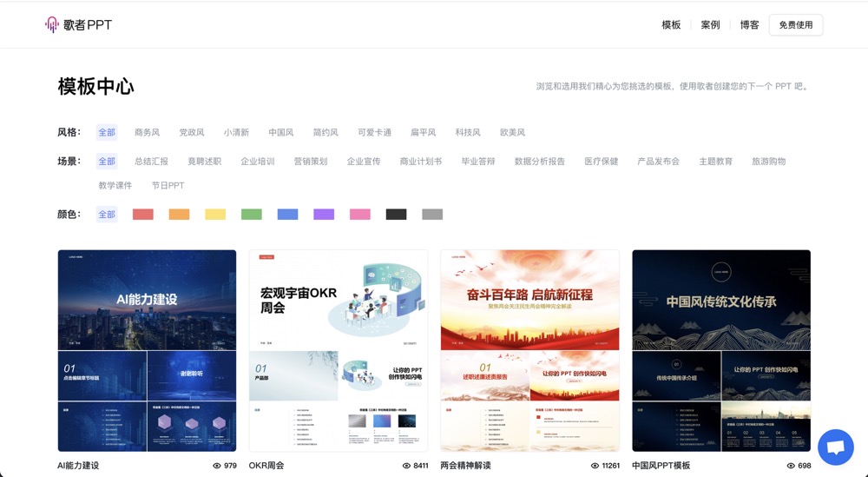Click the 中国风PPT模板 title text

(x=661, y=466)
